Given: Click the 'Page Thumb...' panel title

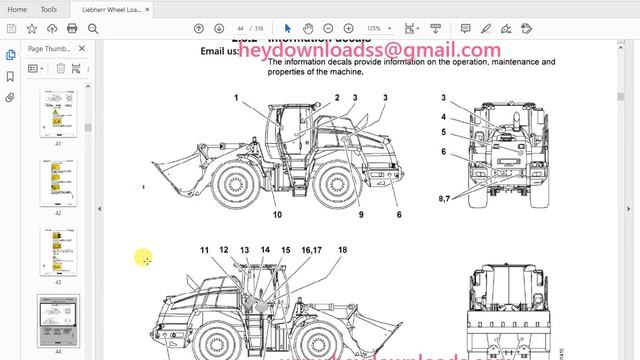Looking at the screenshot, I should coord(49,49).
